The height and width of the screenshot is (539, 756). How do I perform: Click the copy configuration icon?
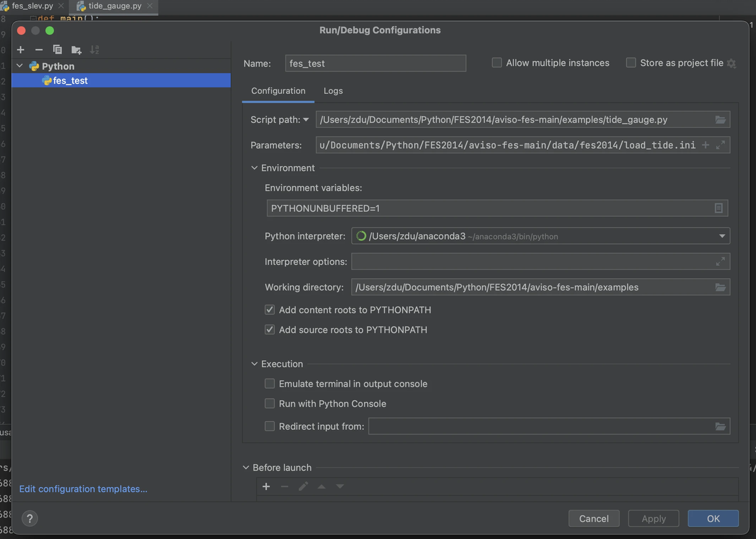point(58,49)
